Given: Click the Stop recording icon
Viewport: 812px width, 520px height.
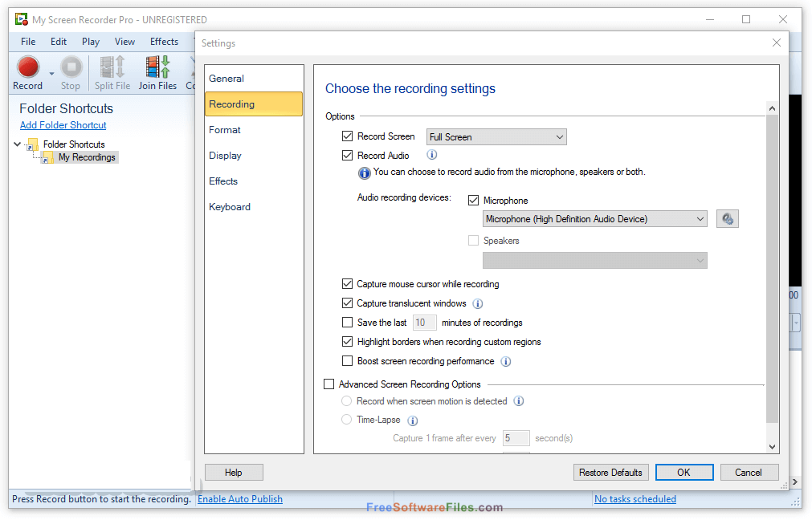Looking at the screenshot, I should coord(71,67).
